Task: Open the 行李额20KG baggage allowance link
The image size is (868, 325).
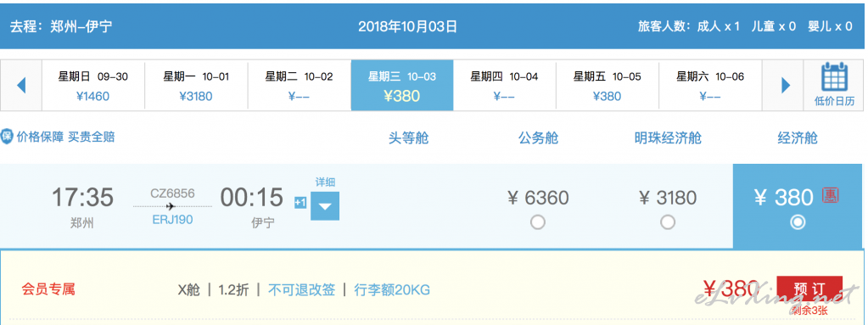Action: 392,289
